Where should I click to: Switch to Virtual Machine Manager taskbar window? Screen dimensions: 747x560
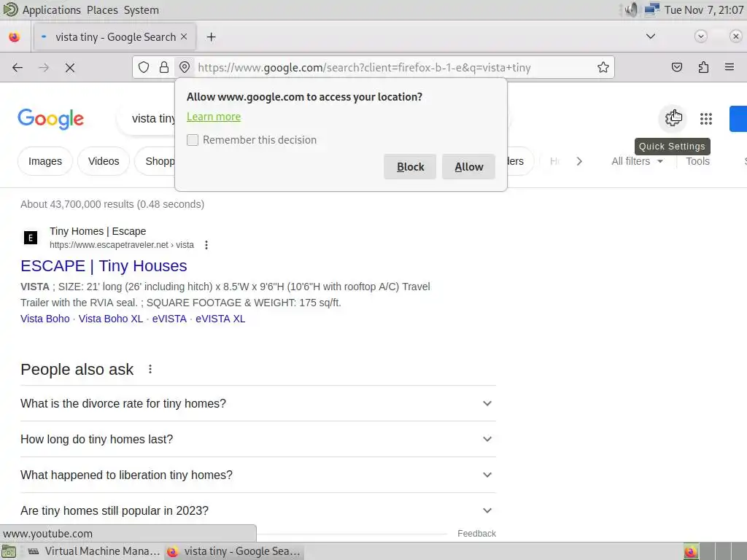(x=93, y=551)
